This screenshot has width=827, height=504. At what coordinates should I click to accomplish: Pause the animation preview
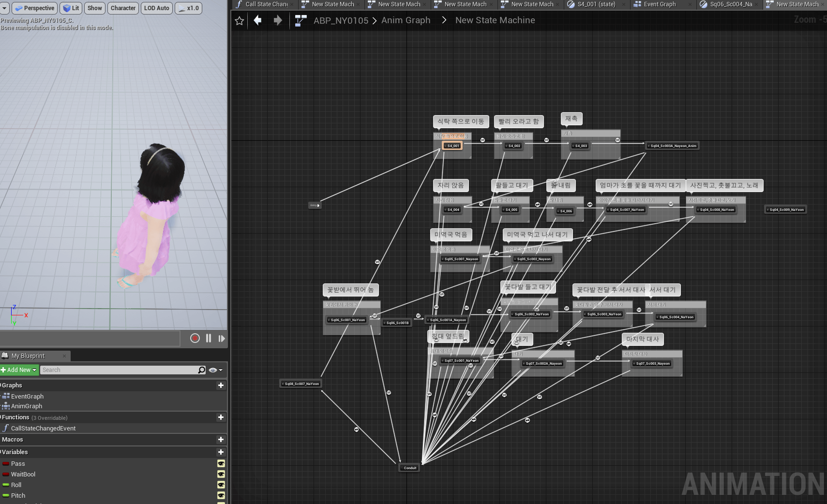click(x=209, y=339)
